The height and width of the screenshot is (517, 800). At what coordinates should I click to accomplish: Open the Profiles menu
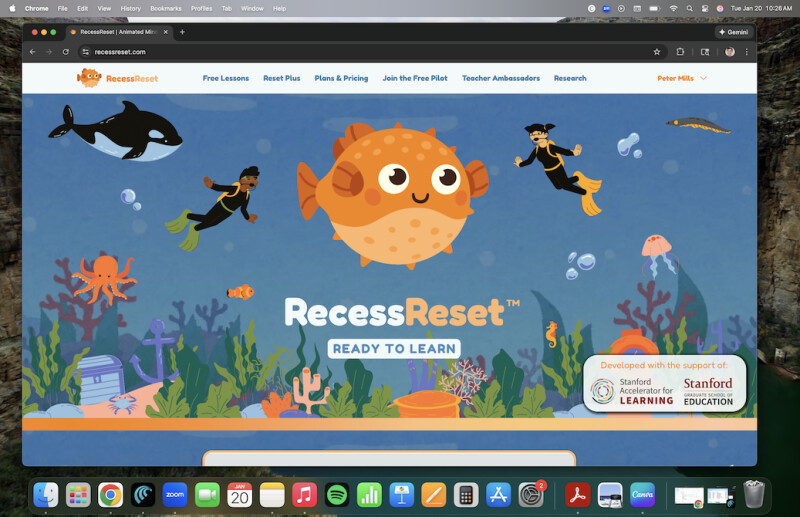(x=201, y=8)
